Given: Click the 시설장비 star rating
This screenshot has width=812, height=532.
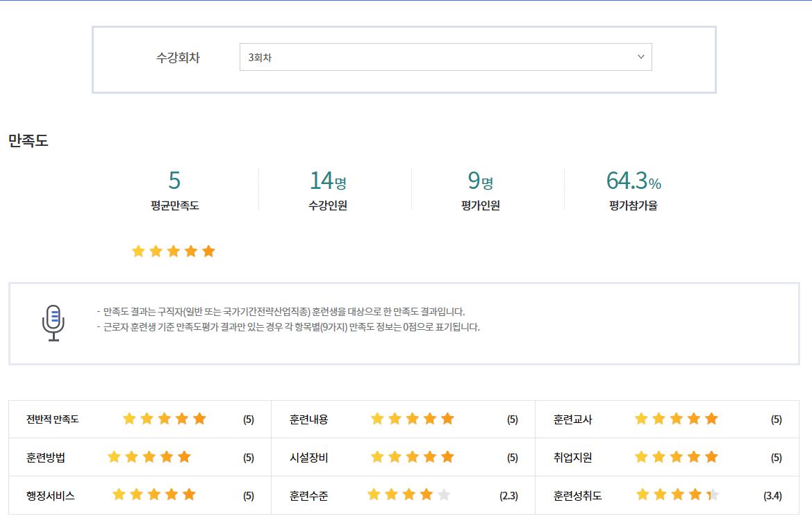Looking at the screenshot, I should [412, 457].
